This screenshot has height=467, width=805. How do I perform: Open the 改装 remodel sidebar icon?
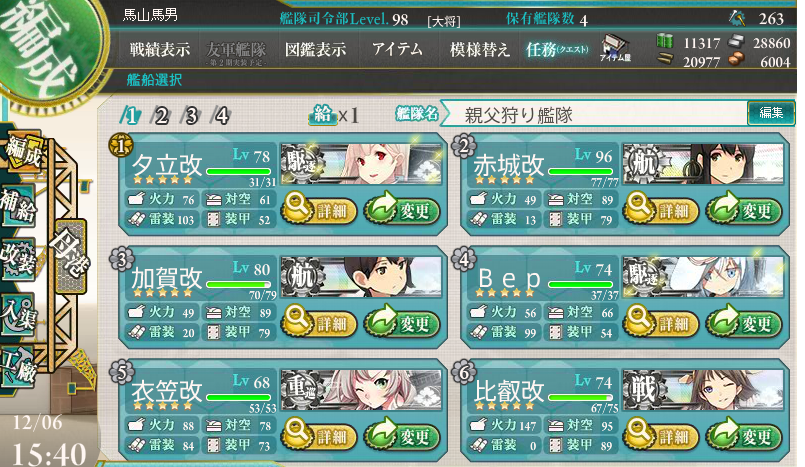click(x=18, y=258)
